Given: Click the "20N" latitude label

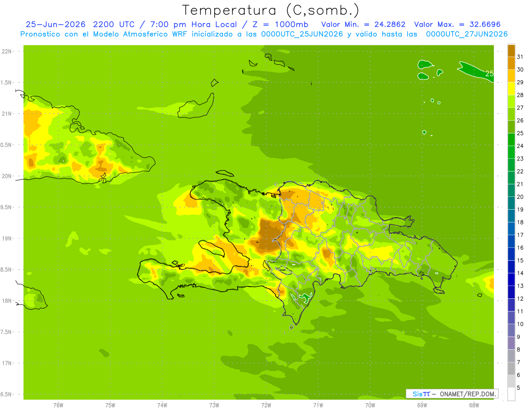Looking at the screenshot, I should click(6, 176).
